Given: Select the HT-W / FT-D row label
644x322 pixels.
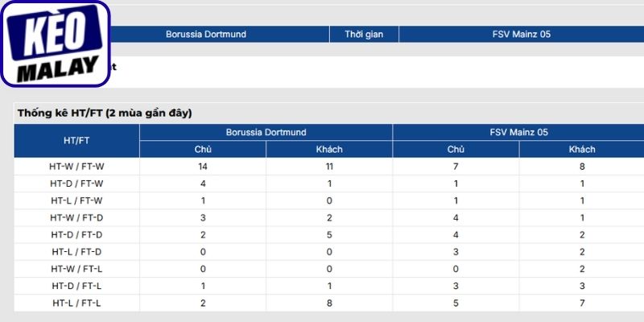Looking at the screenshot, I should [x=76, y=217].
